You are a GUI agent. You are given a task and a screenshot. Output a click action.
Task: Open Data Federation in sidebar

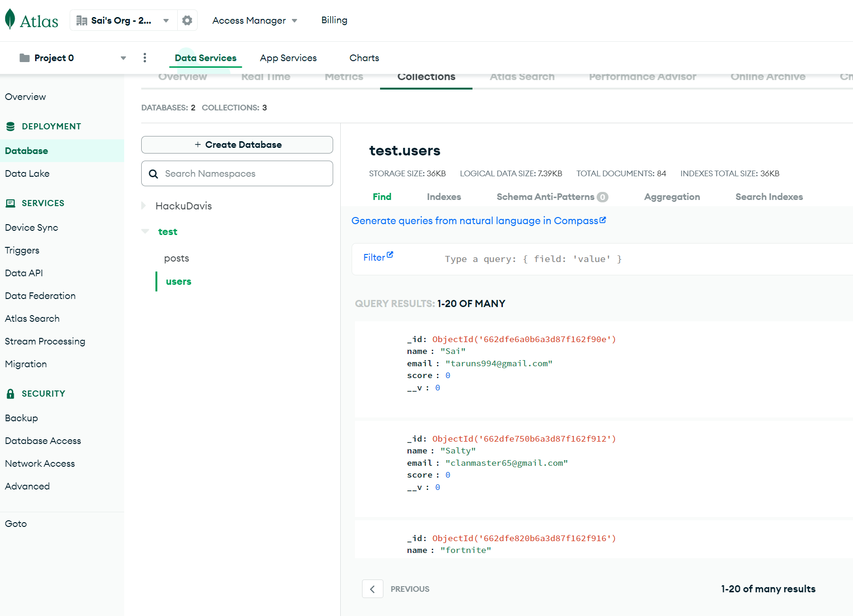point(40,296)
